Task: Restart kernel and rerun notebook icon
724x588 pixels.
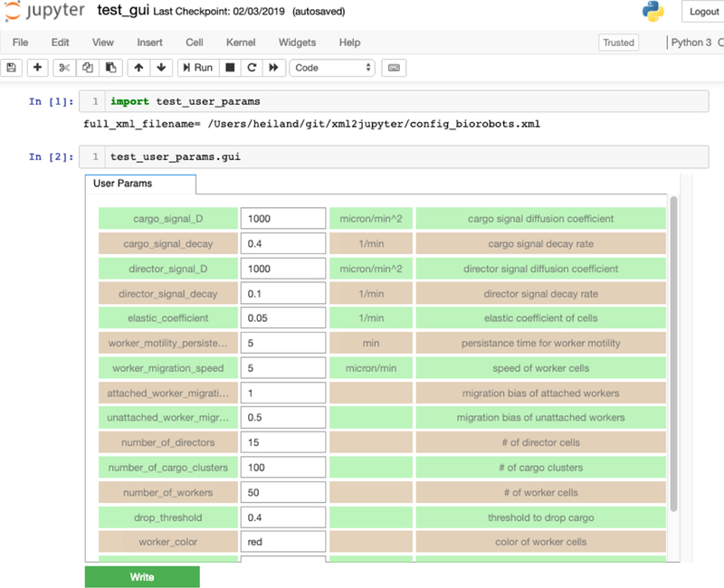Action: (273, 68)
